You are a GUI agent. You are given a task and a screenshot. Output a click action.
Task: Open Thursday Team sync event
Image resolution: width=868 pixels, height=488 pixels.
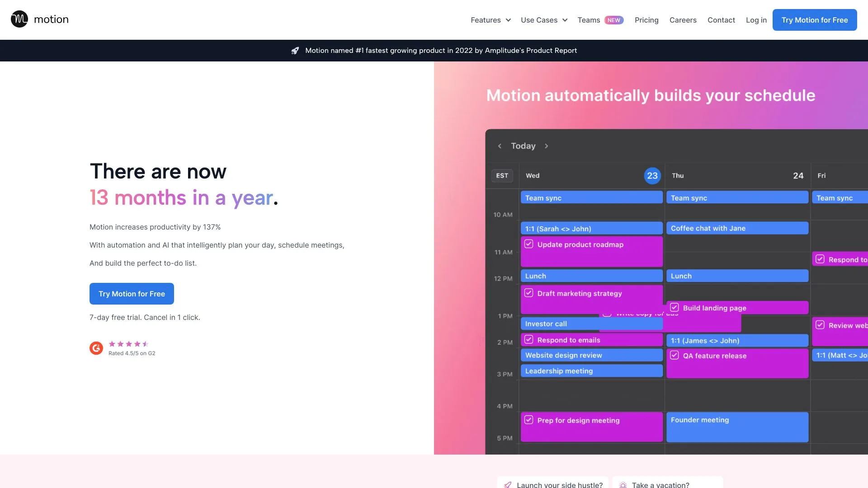click(737, 197)
